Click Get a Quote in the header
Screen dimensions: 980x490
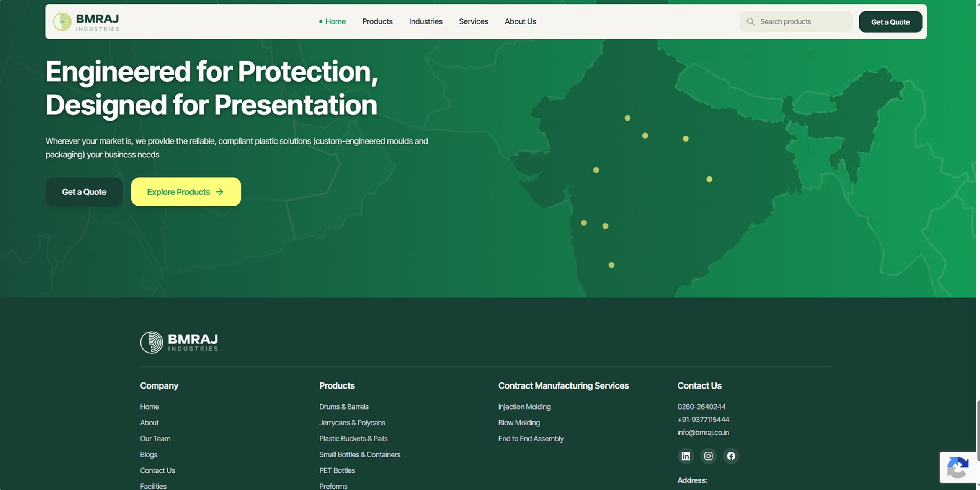pos(890,22)
